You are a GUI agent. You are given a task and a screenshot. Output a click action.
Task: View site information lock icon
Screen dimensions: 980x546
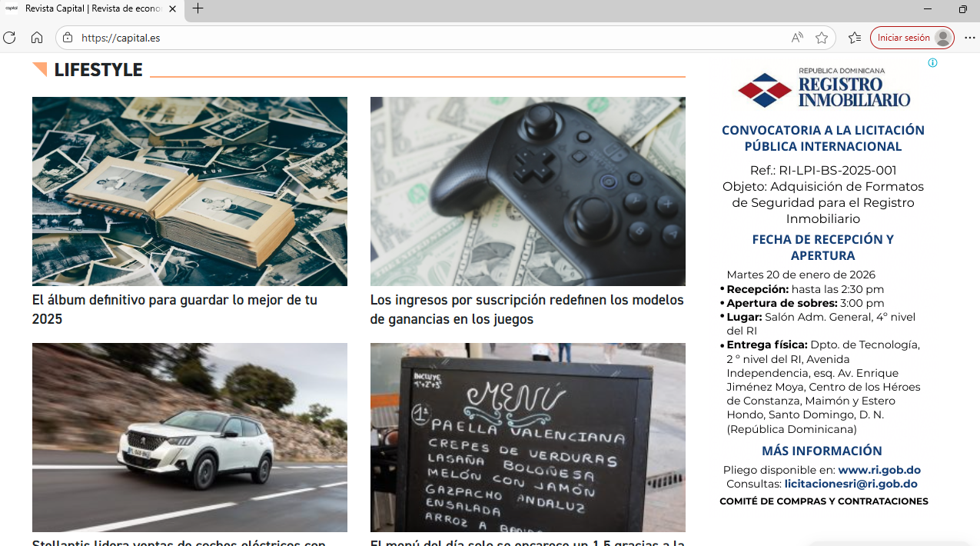(x=68, y=38)
